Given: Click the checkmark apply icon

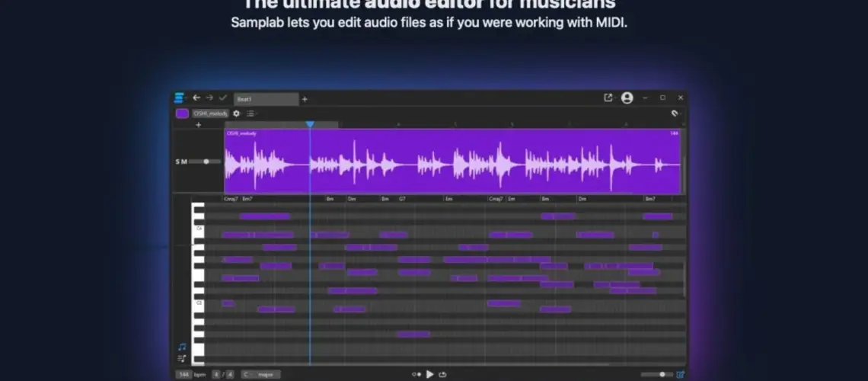Looking at the screenshot, I should pyautogui.click(x=222, y=98).
